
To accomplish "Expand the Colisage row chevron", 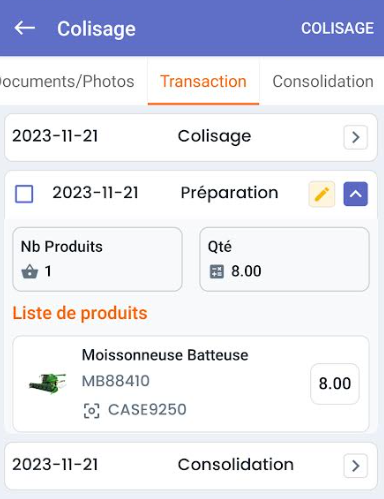I will coord(356,137).
